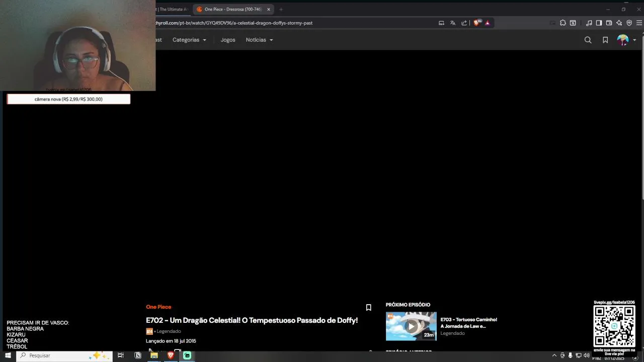Open the Brave VPN shield icon
This screenshot has height=362, width=644.
tap(629, 23)
